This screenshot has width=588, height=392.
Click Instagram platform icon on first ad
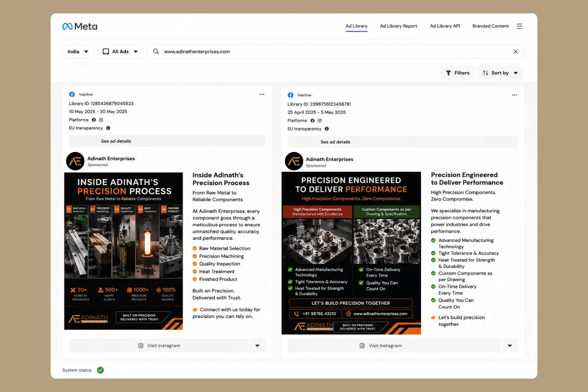point(101,120)
